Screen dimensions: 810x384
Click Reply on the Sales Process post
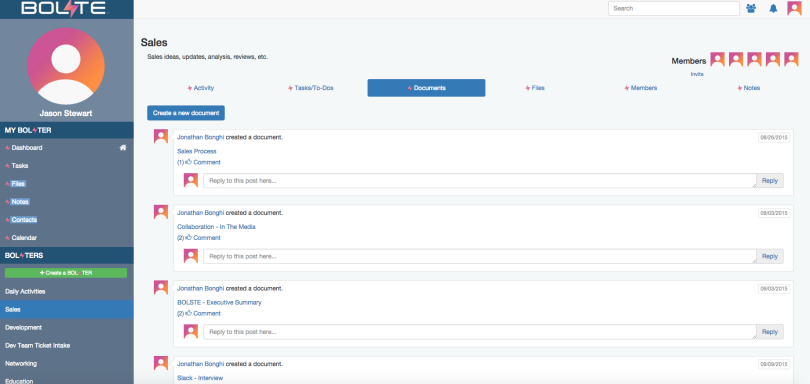point(770,181)
